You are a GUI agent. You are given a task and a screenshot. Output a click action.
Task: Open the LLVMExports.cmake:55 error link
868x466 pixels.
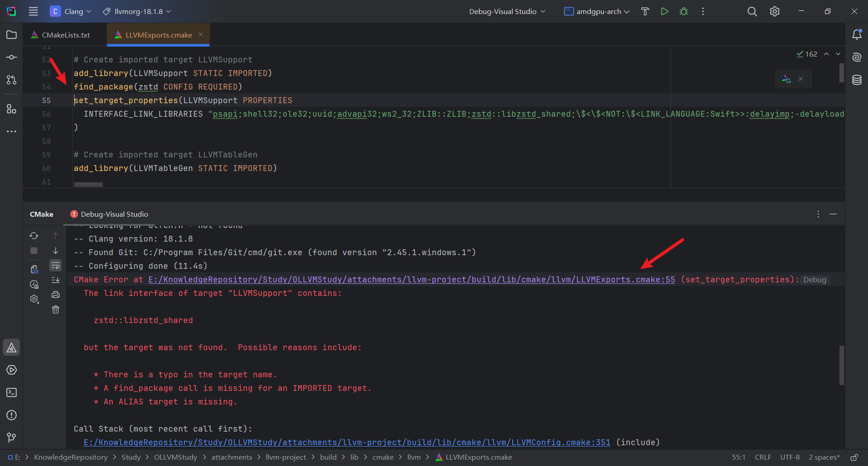point(411,280)
